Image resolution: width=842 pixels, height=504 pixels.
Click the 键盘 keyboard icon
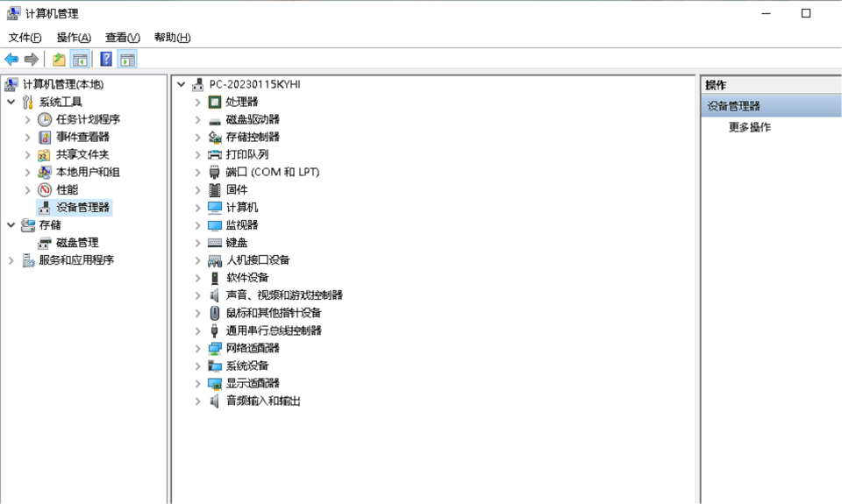(215, 243)
